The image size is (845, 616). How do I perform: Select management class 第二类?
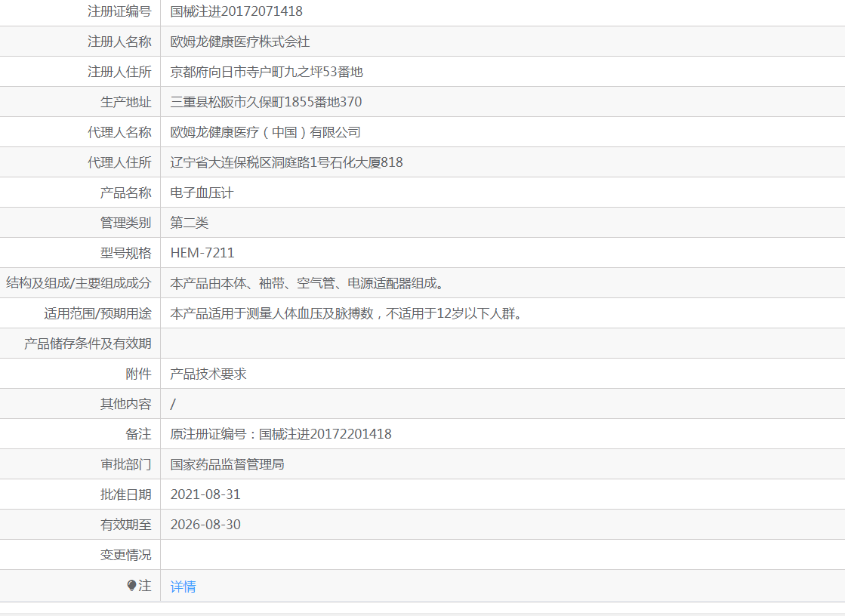pyautogui.click(x=189, y=223)
